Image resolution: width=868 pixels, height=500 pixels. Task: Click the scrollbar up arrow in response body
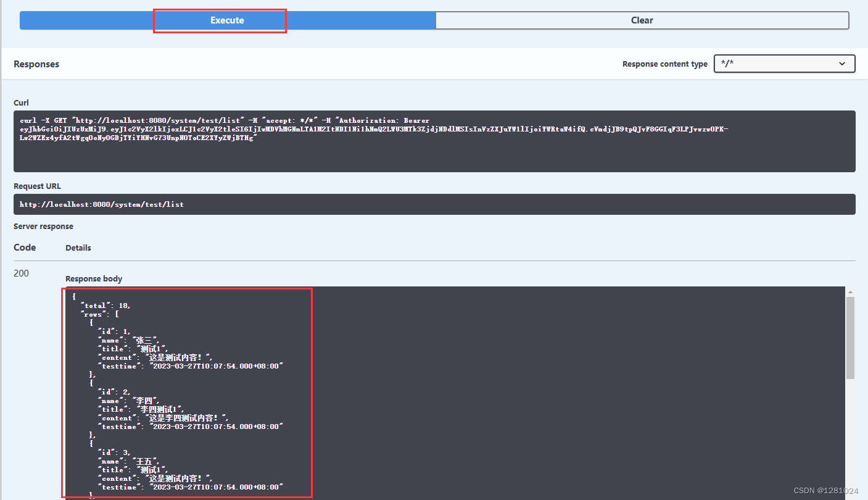pos(850,291)
